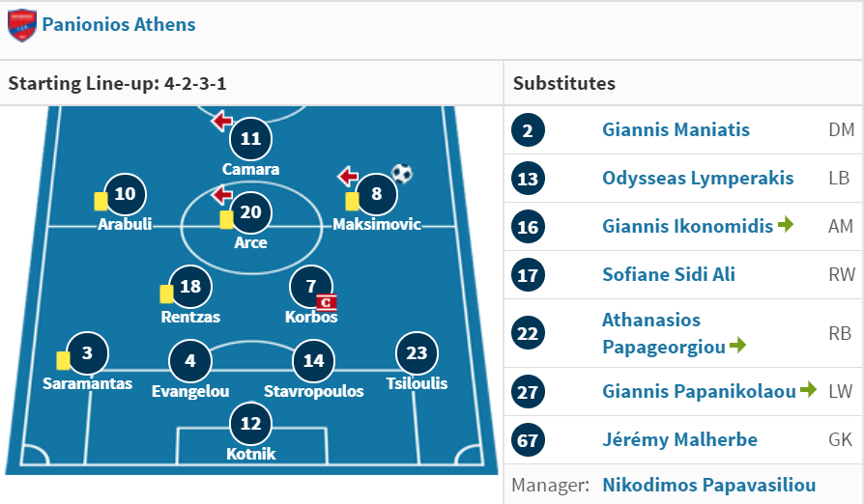Image resolution: width=864 pixels, height=504 pixels.
Task: Click the yellow card next to Rentzas
Action: click(x=166, y=294)
